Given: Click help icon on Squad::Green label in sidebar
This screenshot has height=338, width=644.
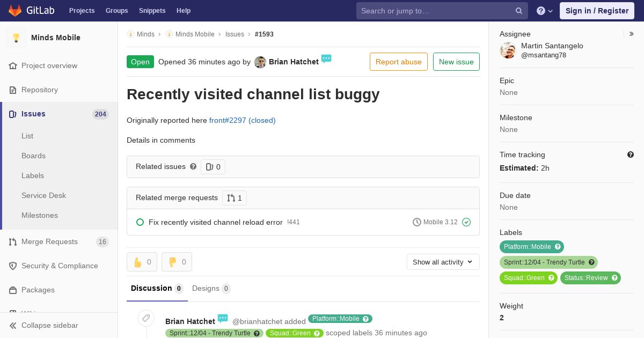Looking at the screenshot, I should tap(551, 278).
